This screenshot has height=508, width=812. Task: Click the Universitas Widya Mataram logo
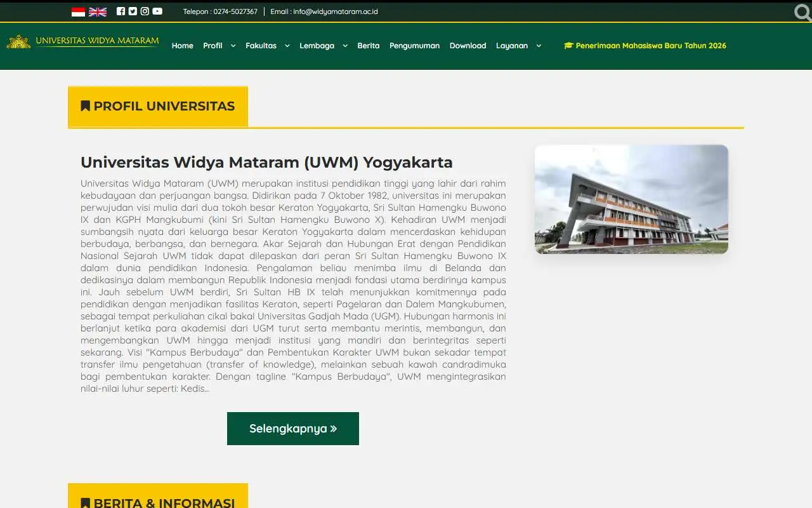[x=82, y=41]
